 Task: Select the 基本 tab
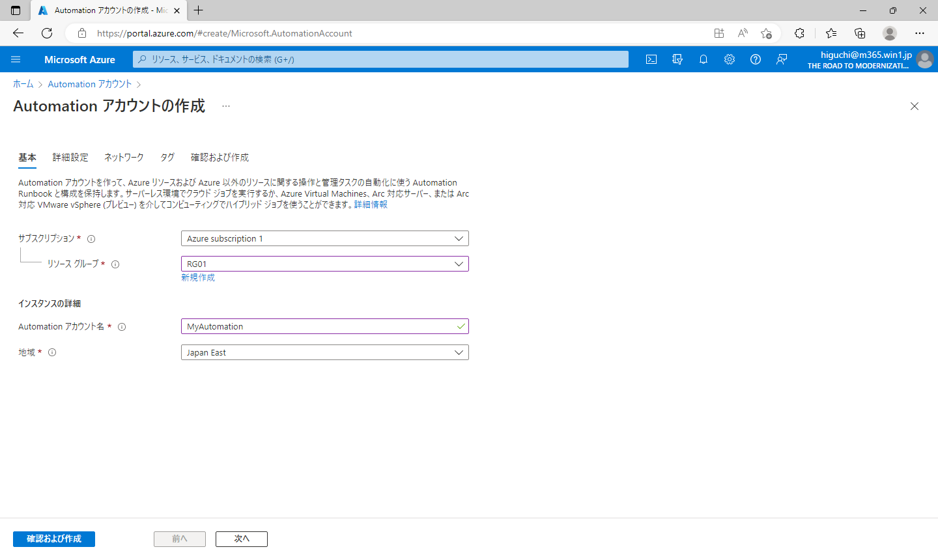27,158
